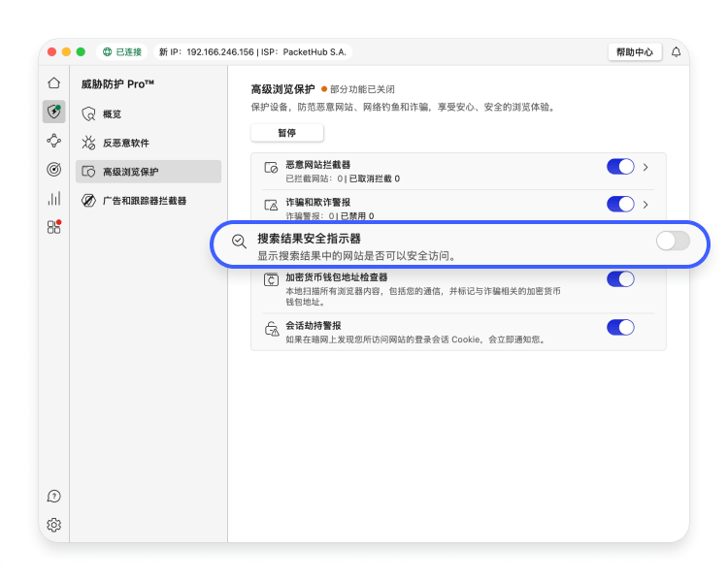
Task: Maximize window with green button
Action: click(x=81, y=52)
